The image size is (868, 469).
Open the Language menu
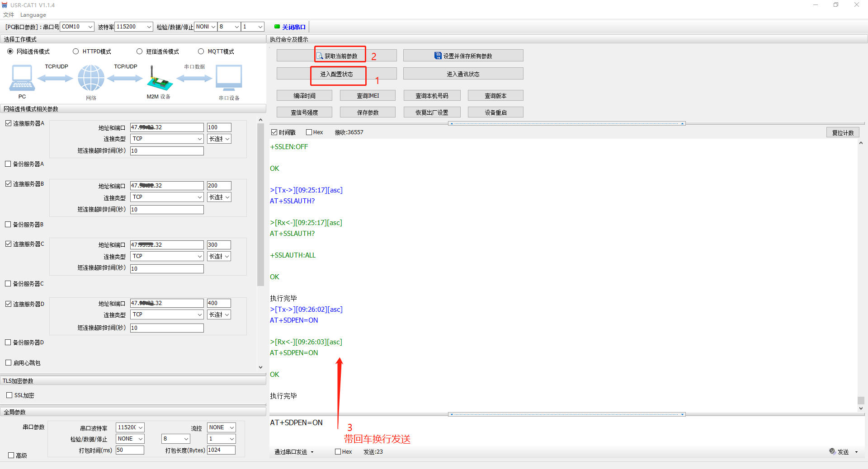33,15
